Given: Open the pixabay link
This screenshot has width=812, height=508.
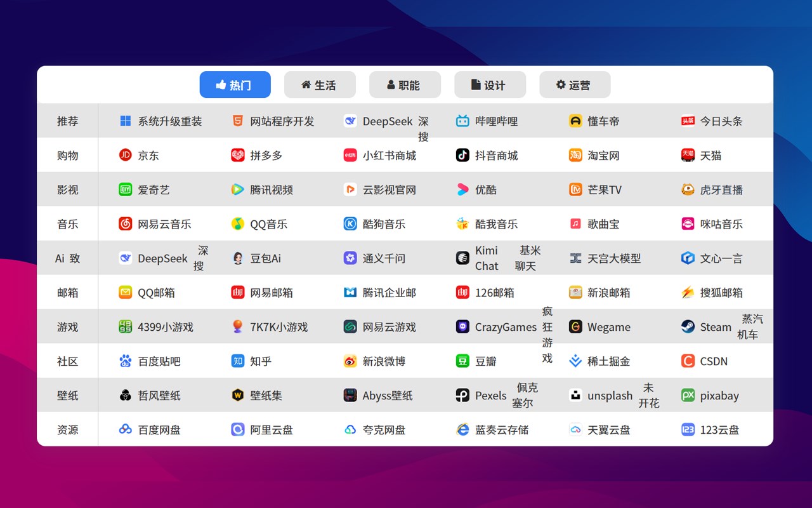Looking at the screenshot, I should [719, 396].
